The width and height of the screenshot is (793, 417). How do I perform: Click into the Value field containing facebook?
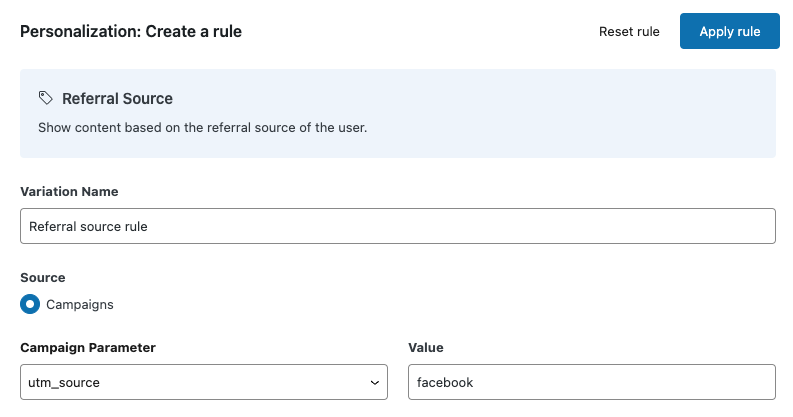point(591,382)
